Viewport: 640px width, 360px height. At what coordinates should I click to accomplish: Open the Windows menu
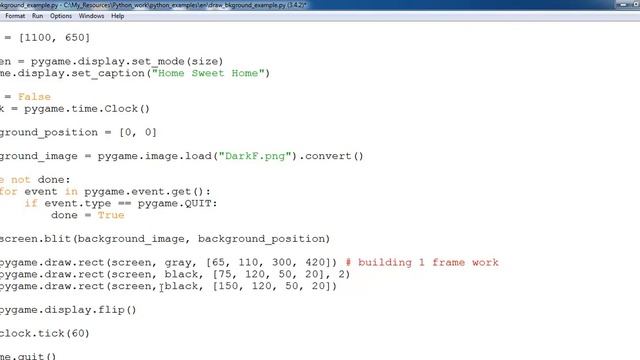click(x=91, y=16)
